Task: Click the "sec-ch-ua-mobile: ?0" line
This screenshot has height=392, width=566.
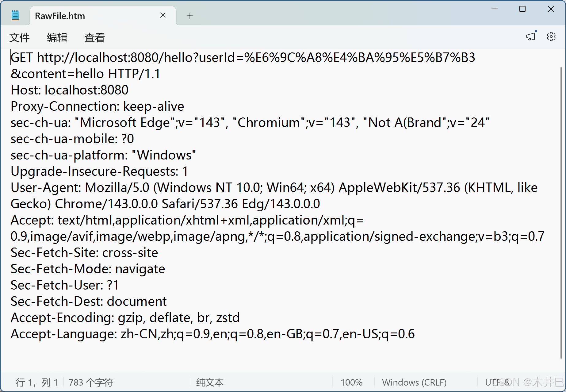Action: point(72,139)
